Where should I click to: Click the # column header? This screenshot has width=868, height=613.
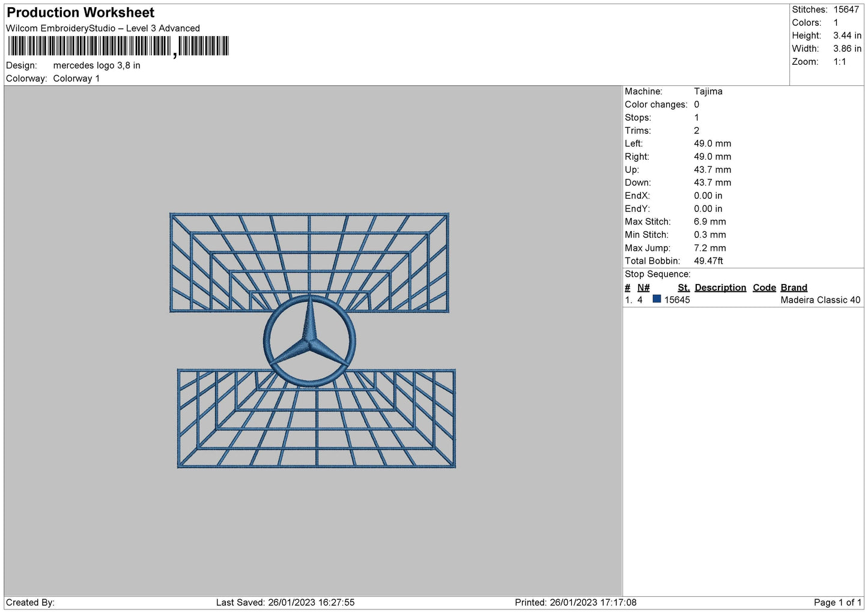pyautogui.click(x=628, y=288)
